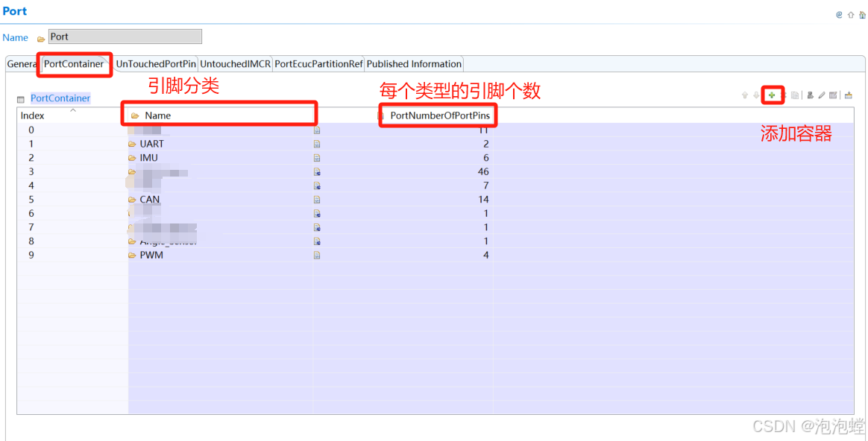Screen dimensions: 868x441
Task: Select the General tab
Action: click(20, 64)
